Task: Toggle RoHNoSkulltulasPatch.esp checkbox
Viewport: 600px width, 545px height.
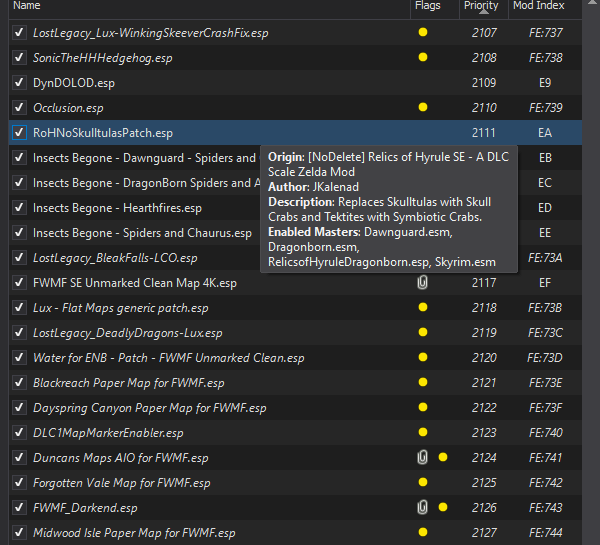Action: tap(19, 133)
